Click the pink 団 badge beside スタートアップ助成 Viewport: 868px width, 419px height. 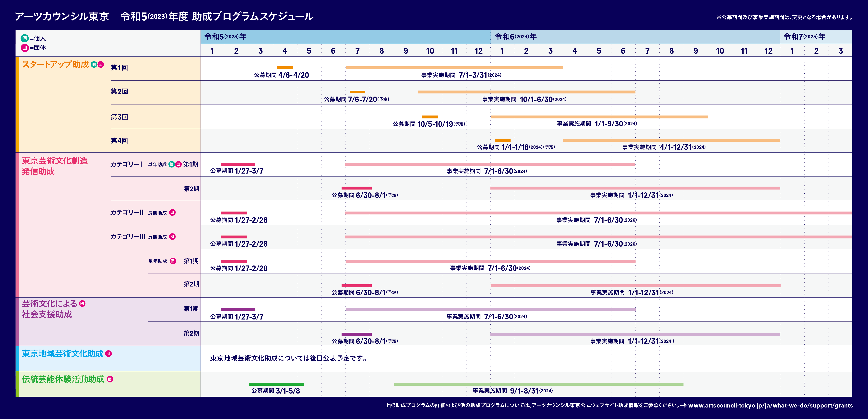click(101, 64)
